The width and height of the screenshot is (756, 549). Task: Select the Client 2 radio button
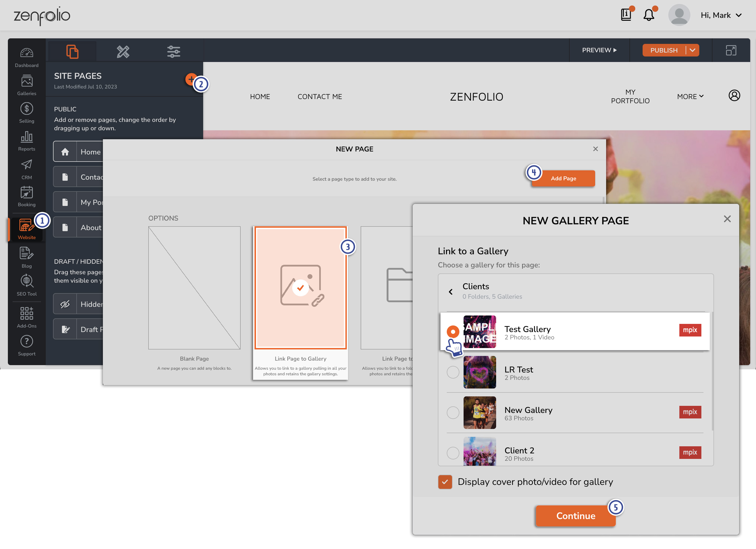pos(453,453)
